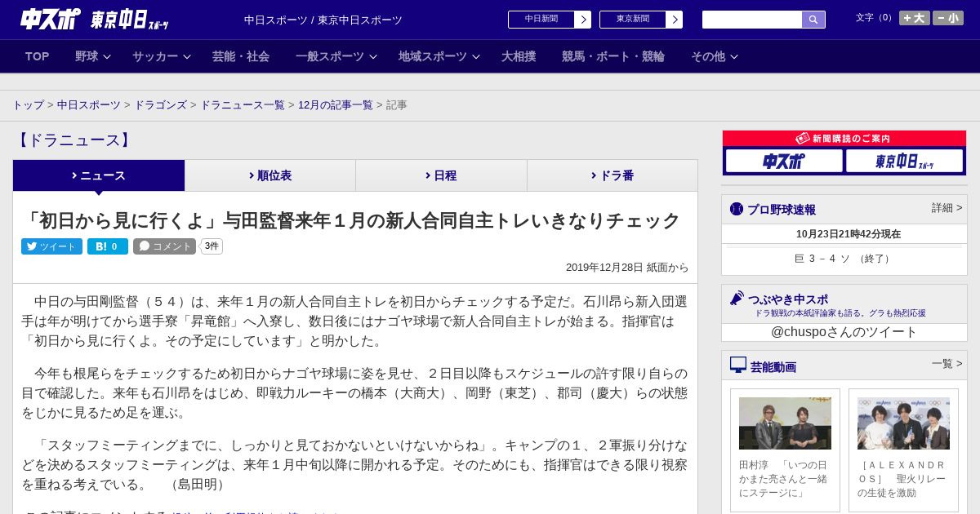Open 芸能・社会 navigation item
Image resolution: width=980 pixels, height=514 pixels.
[x=241, y=56]
